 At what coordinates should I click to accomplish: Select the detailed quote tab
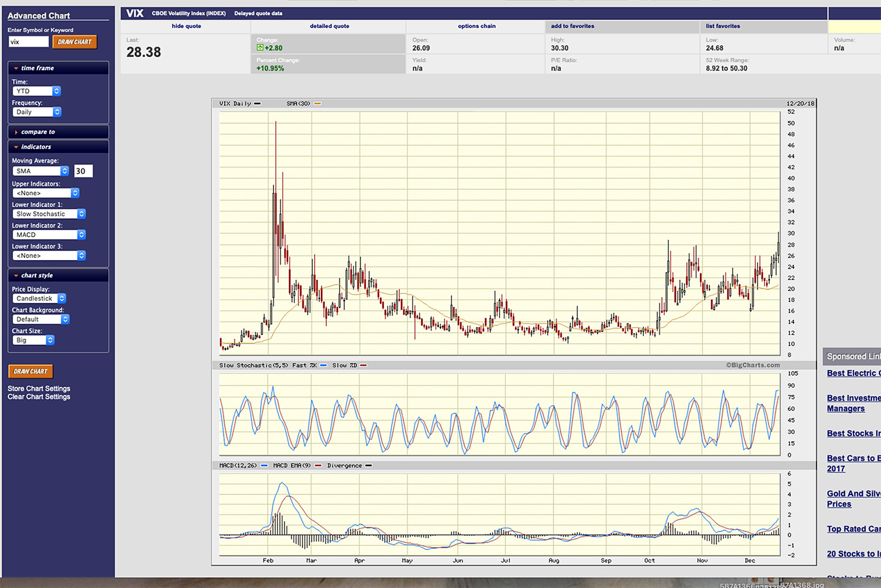[x=329, y=26]
